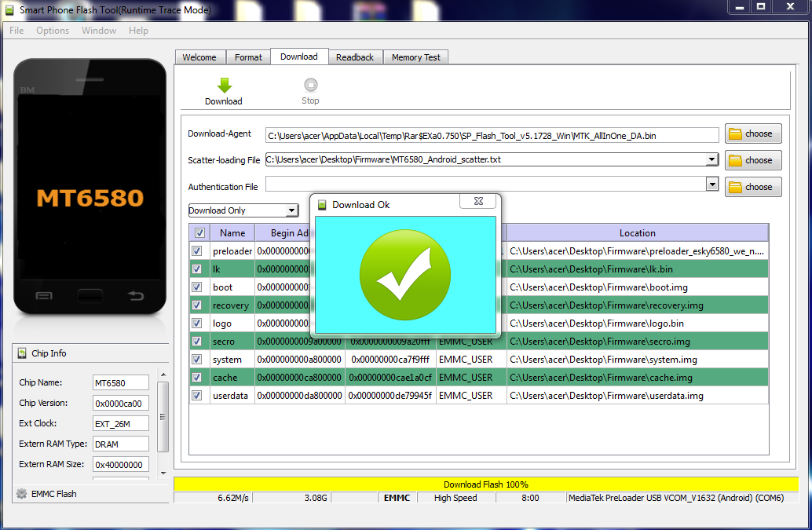Click the Chip Info scroll down arrow
The width and height of the screenshot is (812, 530).
pos(163,473)
